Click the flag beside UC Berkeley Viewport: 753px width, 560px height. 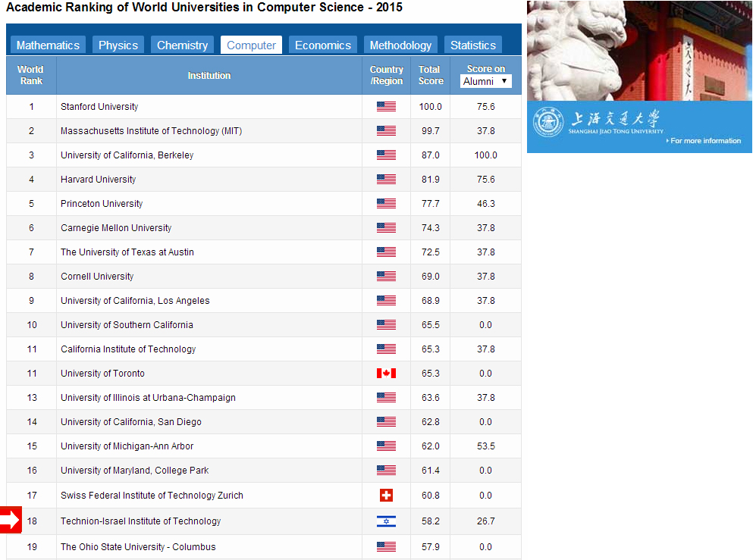[x=386, y=155]
